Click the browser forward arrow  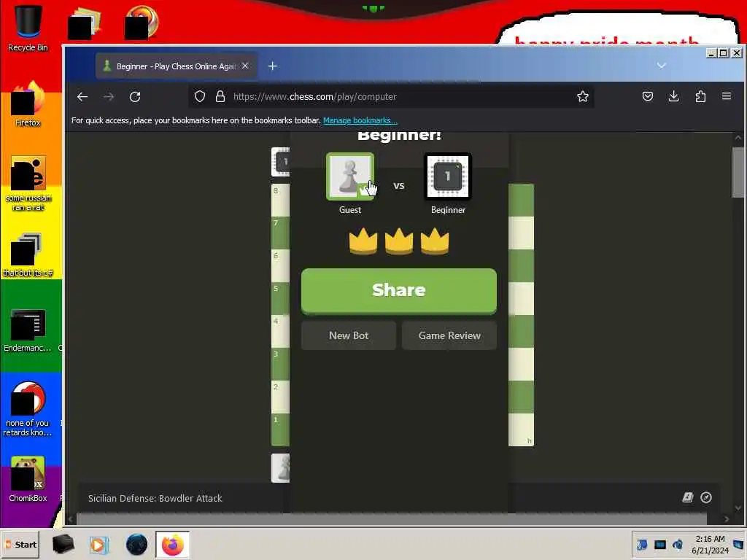pyautogui.click(x=109, y=97)
